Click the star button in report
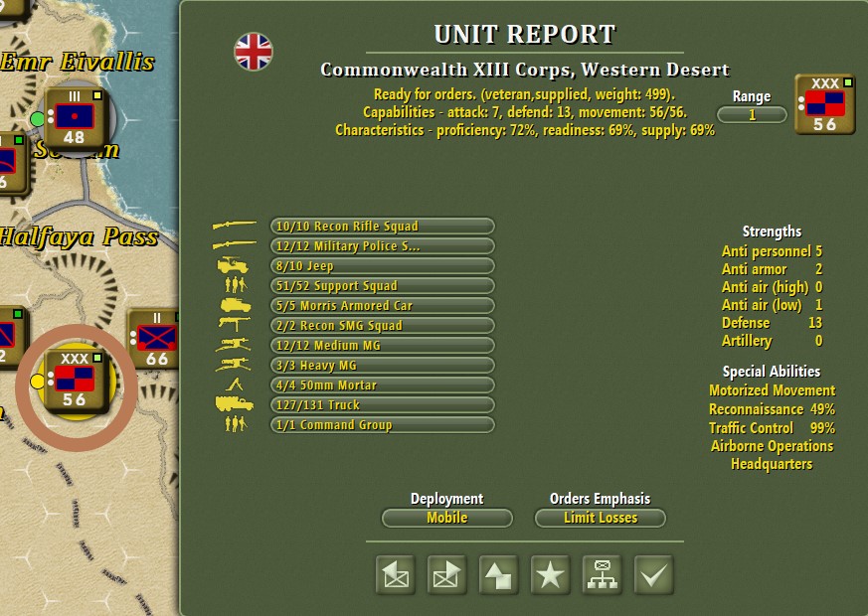Image resolution: width=868 pixels, height=616 pixels. pyautogui.click(x=550, y=575)
